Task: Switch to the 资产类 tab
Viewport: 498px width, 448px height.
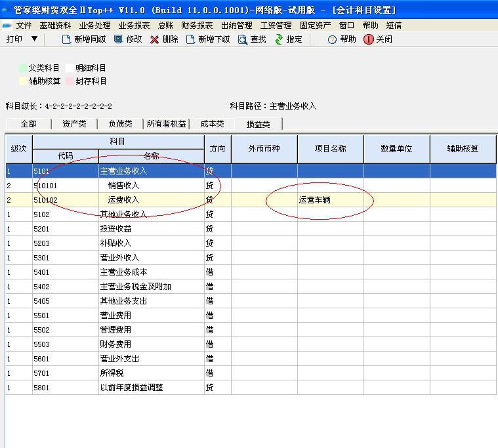Action: (x=74, y=124)
